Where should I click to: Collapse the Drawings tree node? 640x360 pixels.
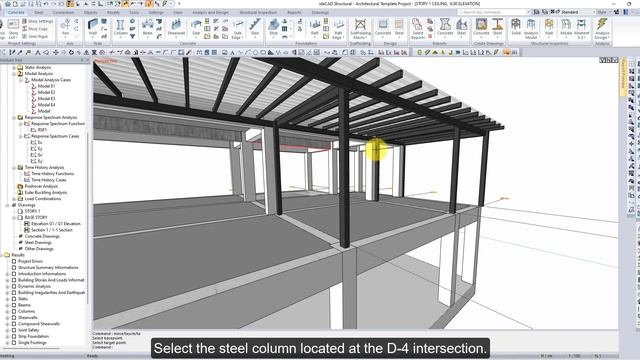pyautogui.click(x=7, y=205)
